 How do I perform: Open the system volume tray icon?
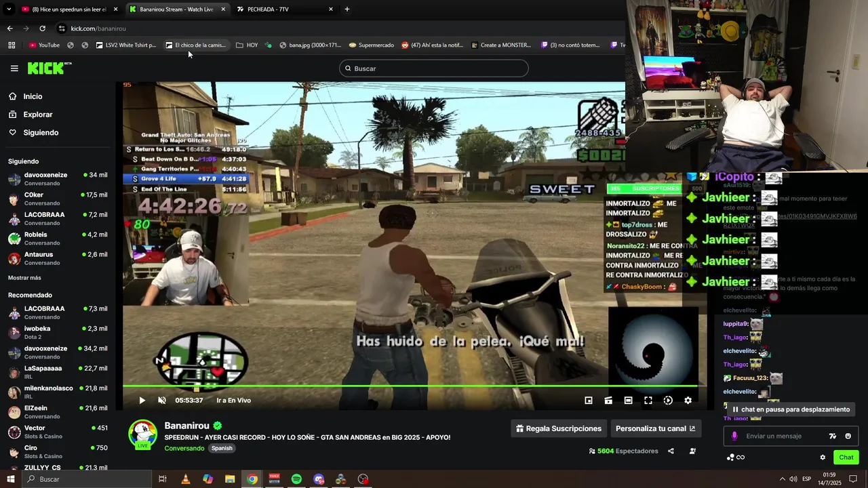click(793, 479)
